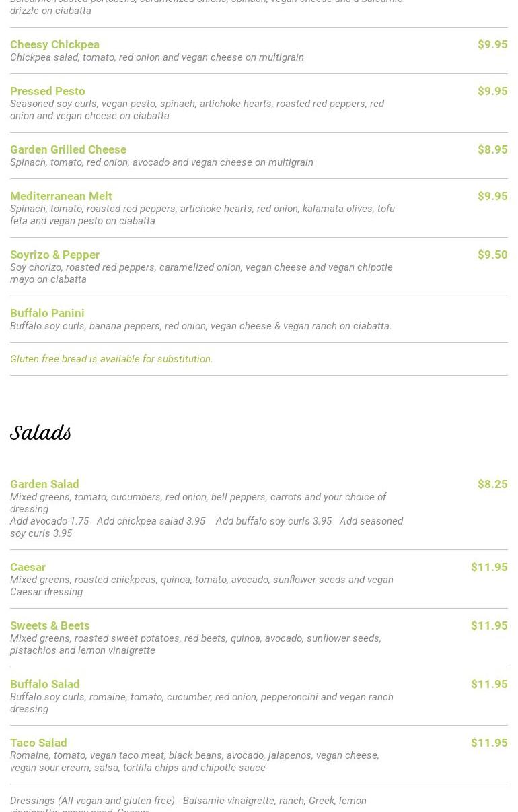Click the $9.50 Soyrizo & Pepper price
The image size is (518, 812).
coord(492,255)
